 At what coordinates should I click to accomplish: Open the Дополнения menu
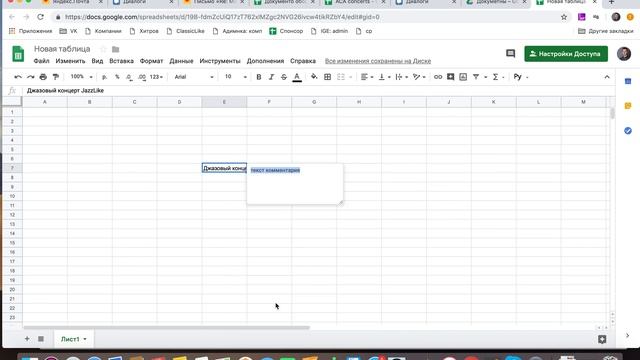(x=265, y=61)
